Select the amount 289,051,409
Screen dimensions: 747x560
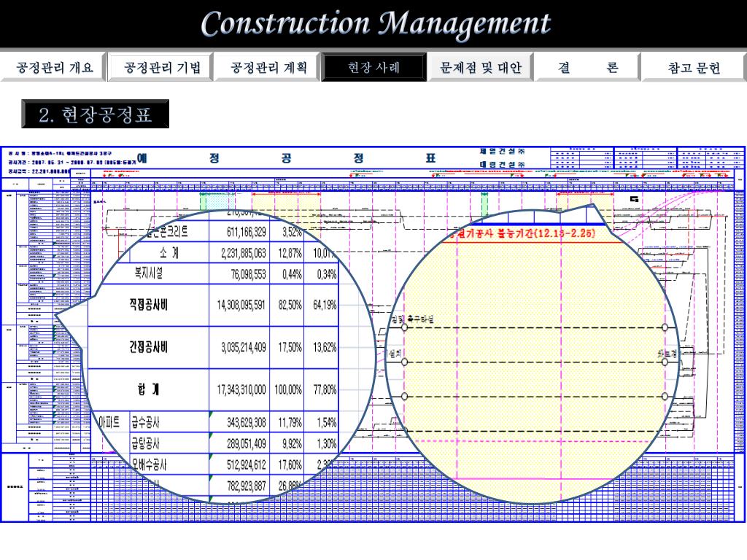(247, 444)
